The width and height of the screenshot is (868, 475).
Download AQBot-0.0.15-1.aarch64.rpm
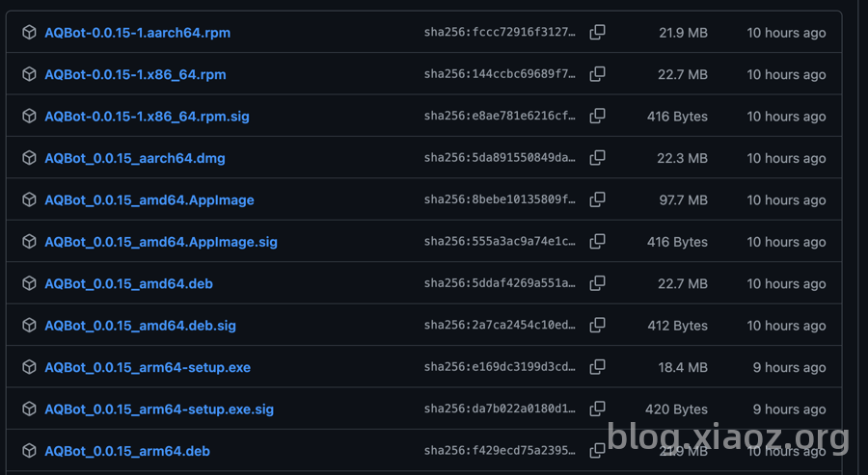[137, 33]
